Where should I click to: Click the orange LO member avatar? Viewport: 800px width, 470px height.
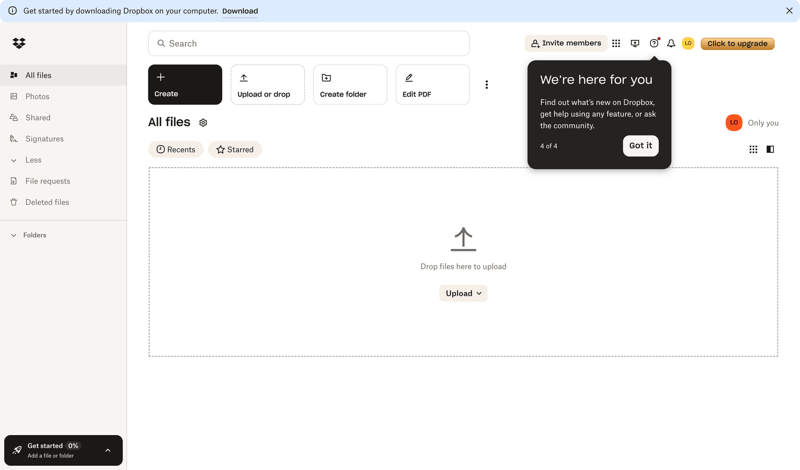[734, 122]
